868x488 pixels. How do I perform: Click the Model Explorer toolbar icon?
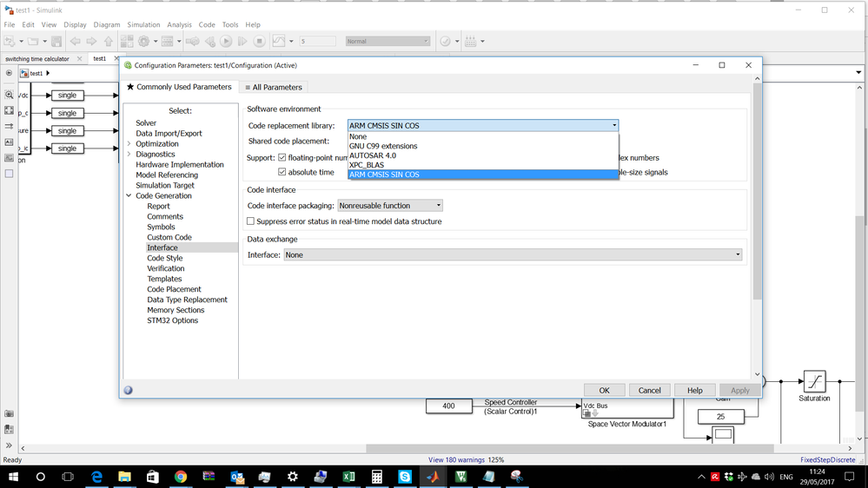(x=167, y=41)
